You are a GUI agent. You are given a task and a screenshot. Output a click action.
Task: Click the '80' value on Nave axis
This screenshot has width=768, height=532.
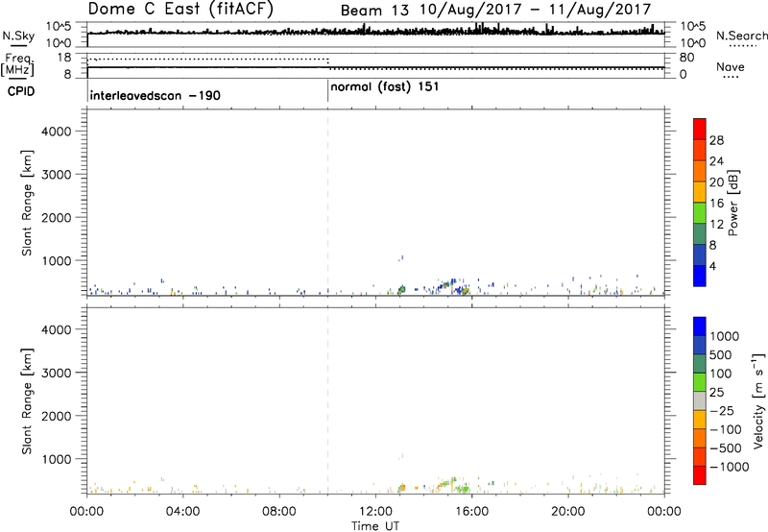coord(686,58)
